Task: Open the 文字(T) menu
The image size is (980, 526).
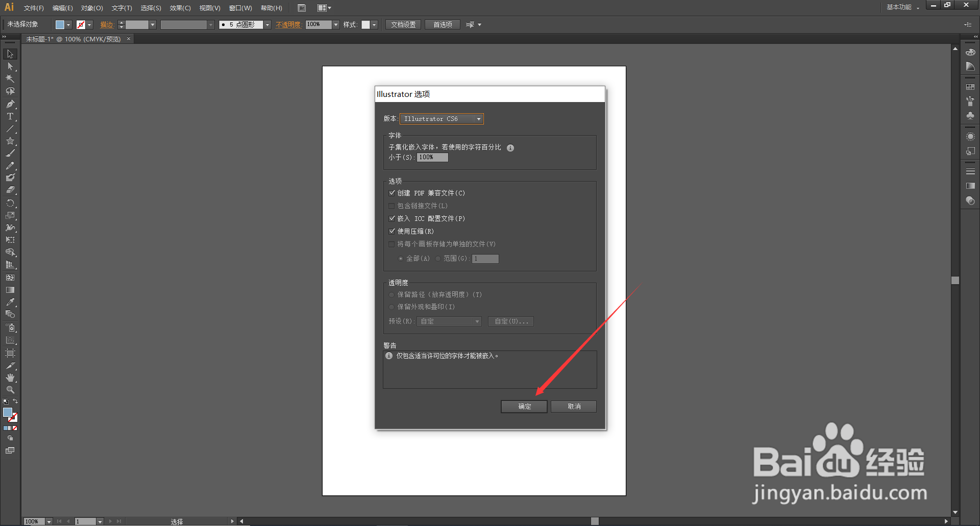Action: coord(121,8)
